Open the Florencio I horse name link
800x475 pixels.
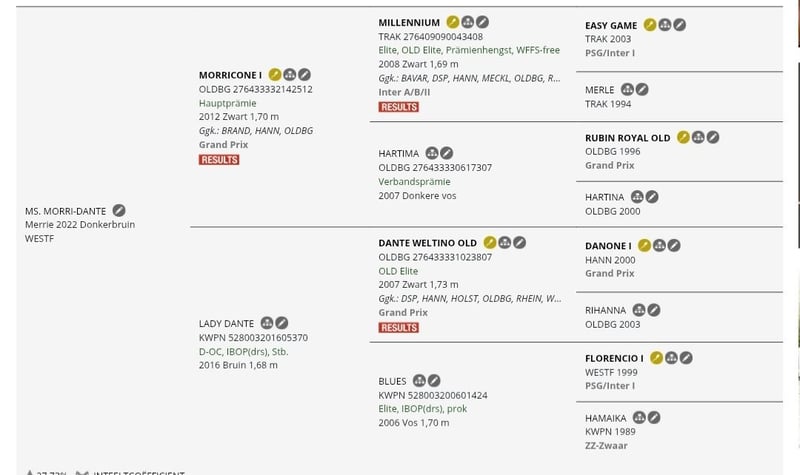pos(615,358)
